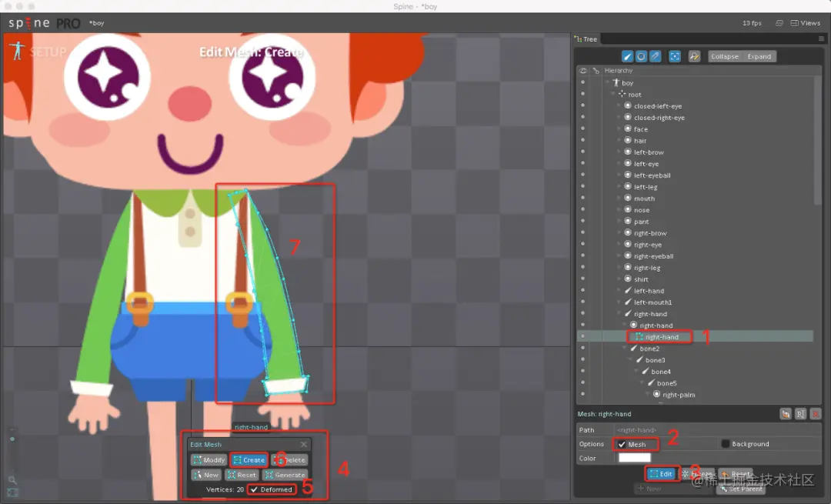Screen dimensions: 831x504
Task: Click the right-palm slot icon in the tree
Action: pos(656,394)
